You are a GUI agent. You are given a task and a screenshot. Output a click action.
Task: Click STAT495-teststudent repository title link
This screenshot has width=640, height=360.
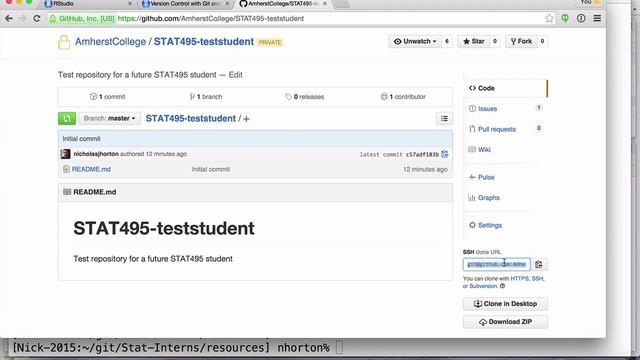coord(204,42)
